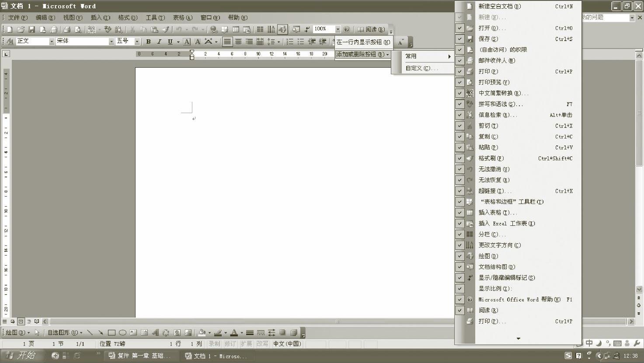Viewport: 644px width, 363px height.
Task: Click the Columns toolbar icon
Action: click(260, 29)
